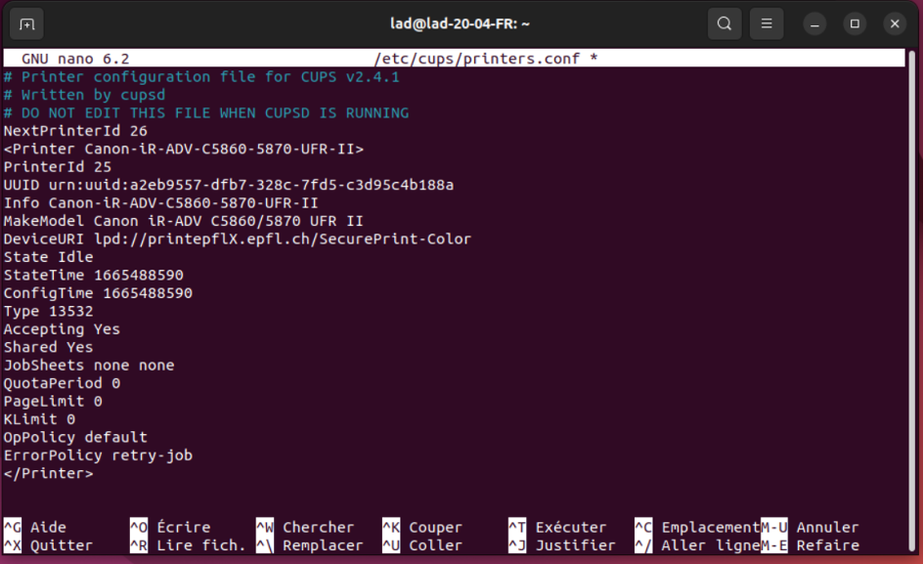Click the M-E Refaire shortcut
924x564 pixels.
(x=810, y=545)
